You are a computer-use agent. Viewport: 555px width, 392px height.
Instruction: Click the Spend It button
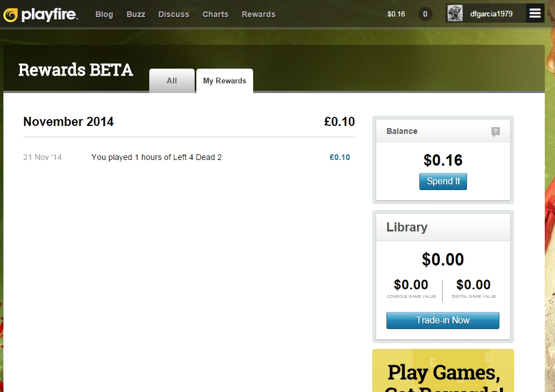coord(443,182)
